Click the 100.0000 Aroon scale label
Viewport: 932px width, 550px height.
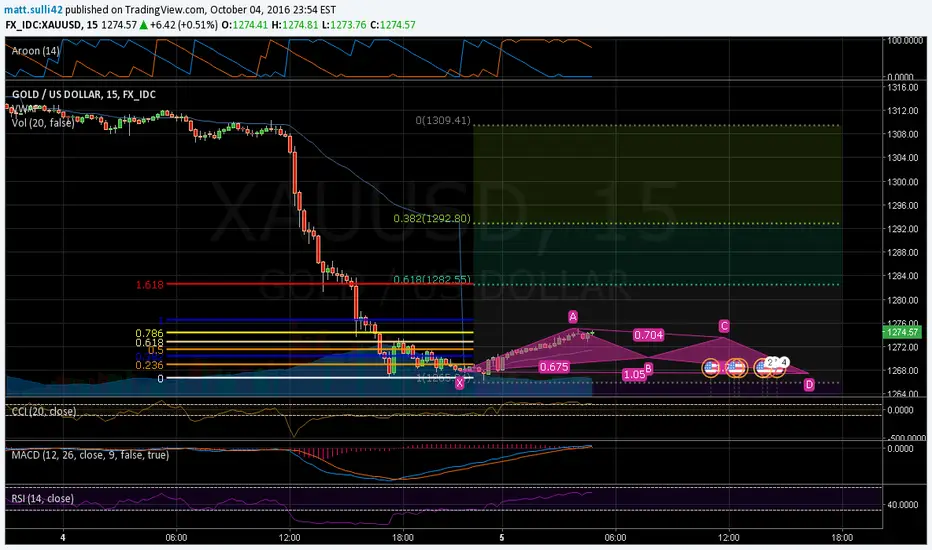(905, 40)
